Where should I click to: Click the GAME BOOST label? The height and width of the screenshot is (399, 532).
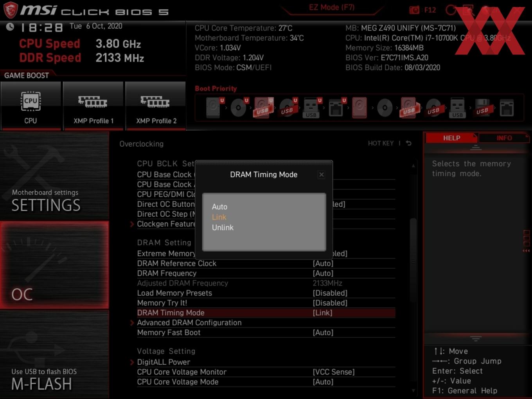pos(27,75)
